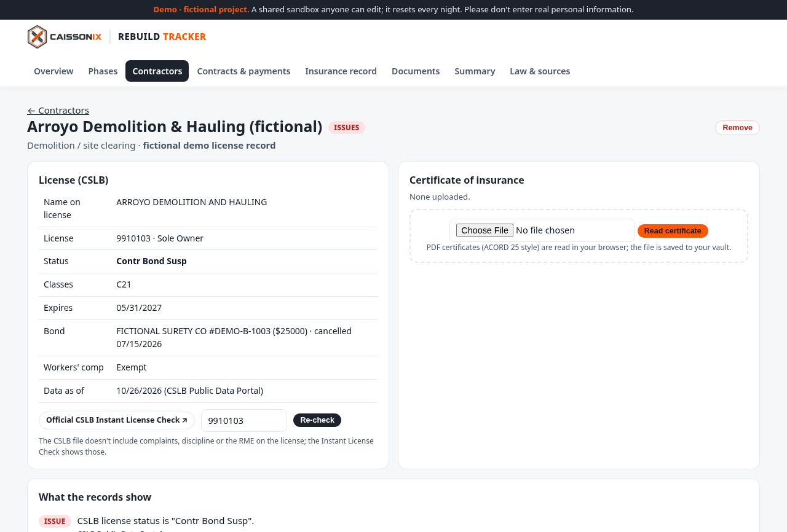787x532 pixels.
Task: Open Official CSLB Instant License Check link
Action: tap(117, 420)
